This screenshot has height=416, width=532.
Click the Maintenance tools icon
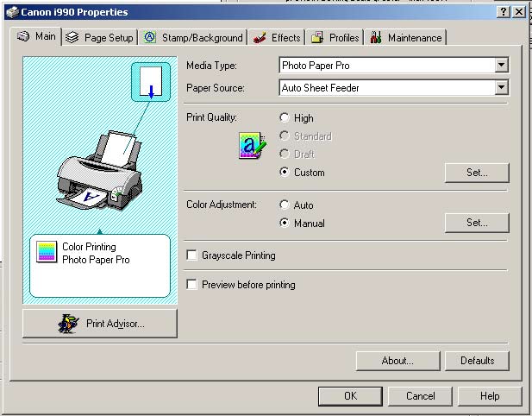pos(376,37)
